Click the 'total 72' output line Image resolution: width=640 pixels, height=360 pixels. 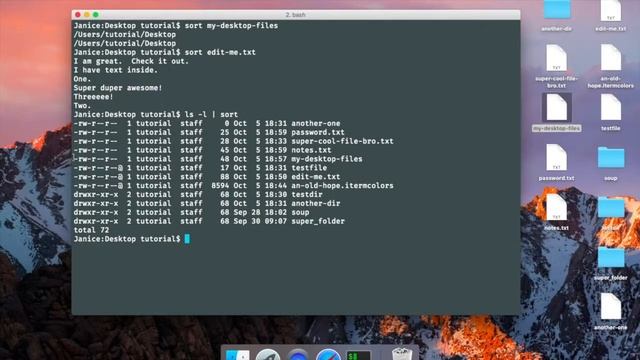[x=91, y=231]
